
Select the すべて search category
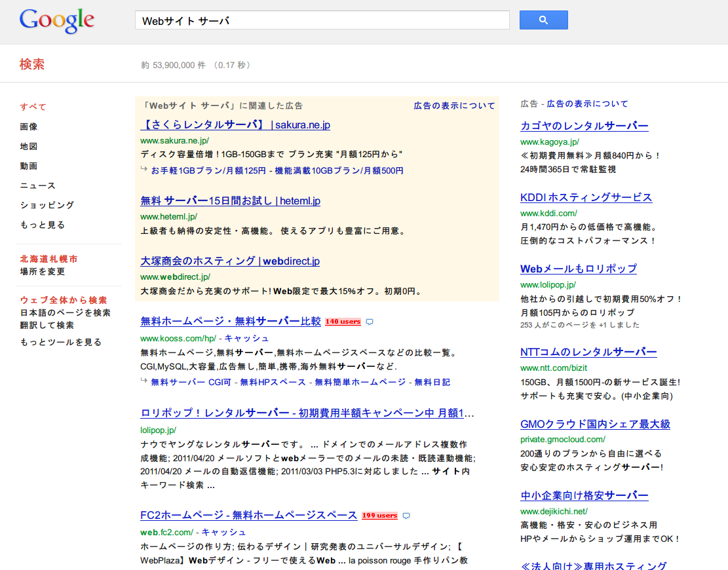click(33, 107)
